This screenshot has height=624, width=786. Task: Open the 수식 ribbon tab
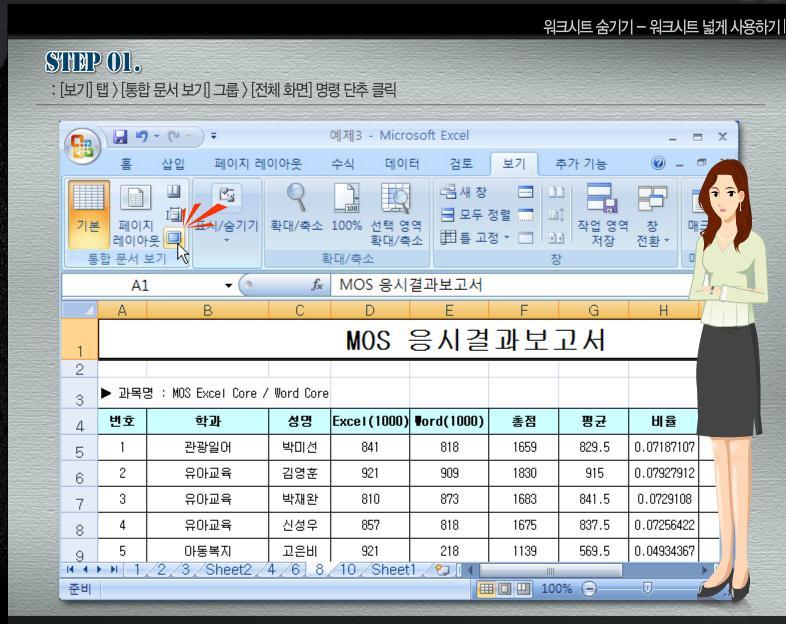[343, 164]
